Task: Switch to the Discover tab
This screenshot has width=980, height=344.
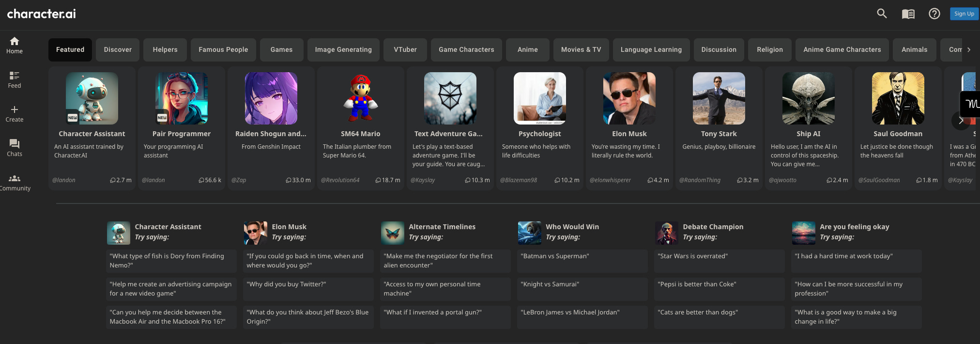Action: pyautogui.click(x=118, y=50)
